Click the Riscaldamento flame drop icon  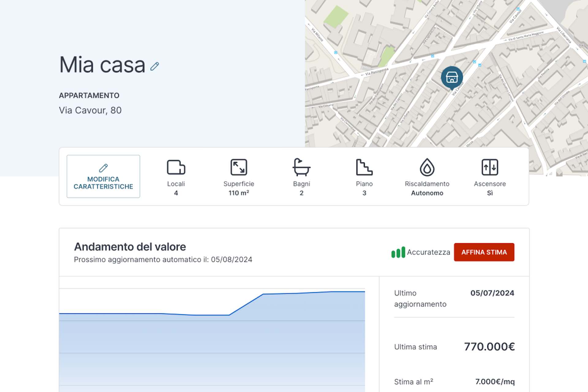pyautogui.click(x=427, y=167)
